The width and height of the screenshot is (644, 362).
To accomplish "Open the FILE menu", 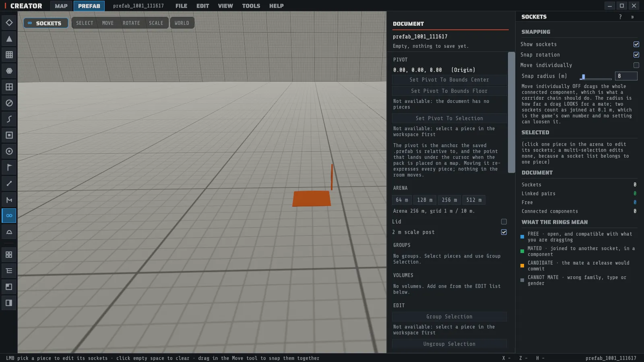I will click(x=181, y=6).
